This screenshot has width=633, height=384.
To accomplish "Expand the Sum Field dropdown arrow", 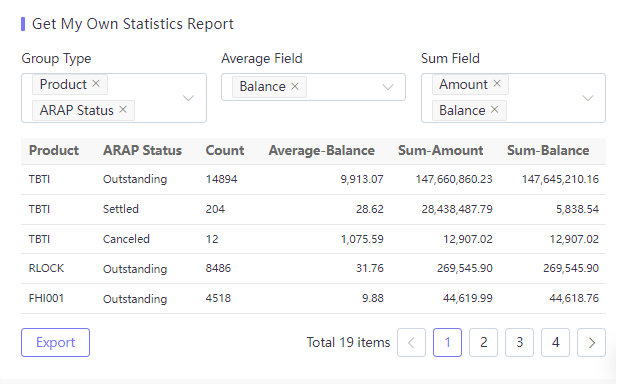I will pos(587,98).
